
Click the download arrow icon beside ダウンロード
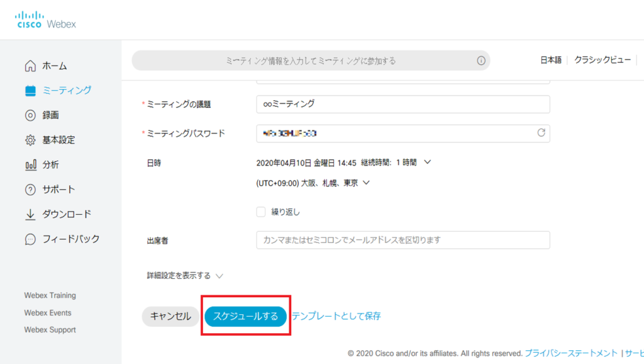click(30, 214)
